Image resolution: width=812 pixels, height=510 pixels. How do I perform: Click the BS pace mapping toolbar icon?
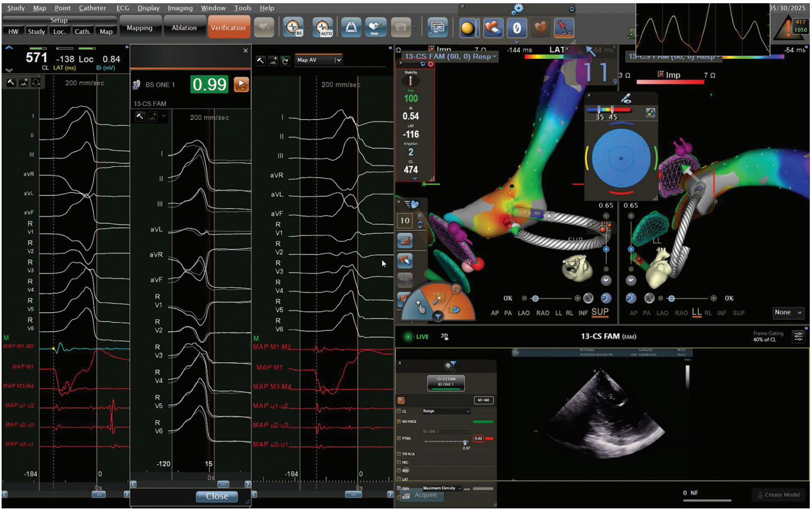point(293,27)
